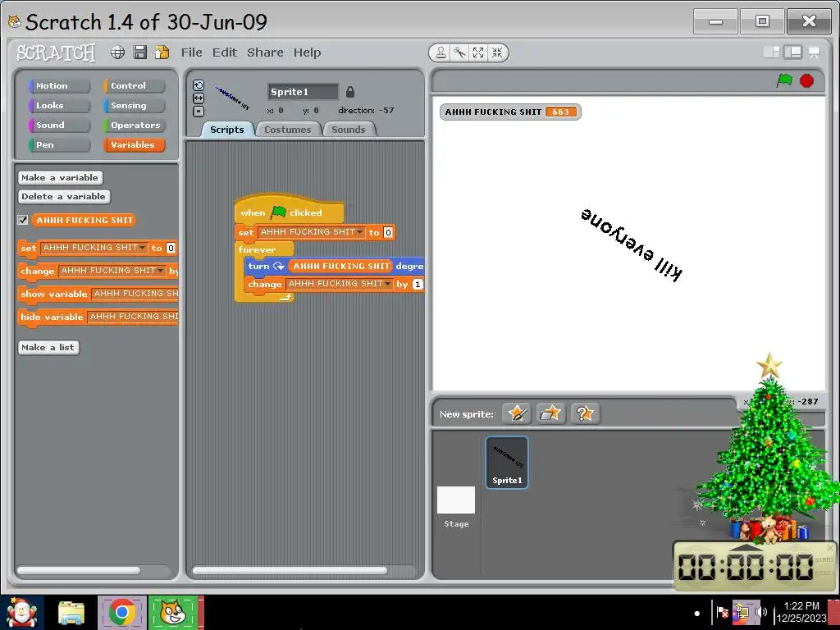840x630 pixels.
Task: Click the scripts area horizontal scrollbar
Action: (x=290, y=571)
